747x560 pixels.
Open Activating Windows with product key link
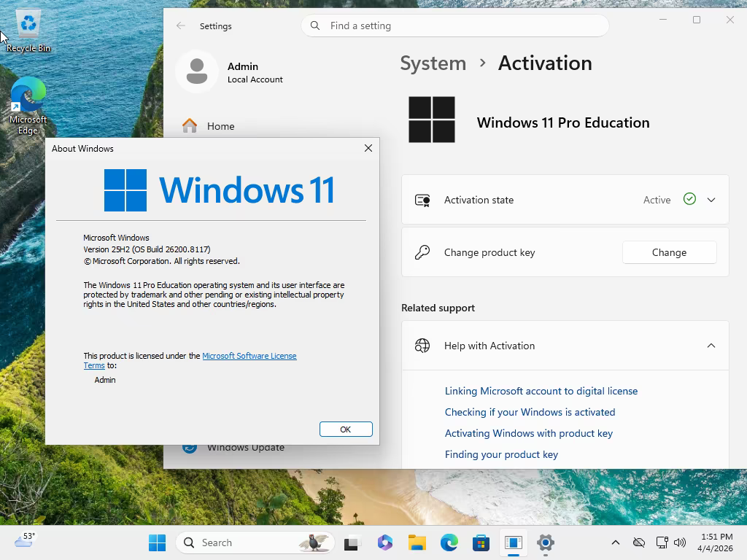tap(528, 433)
